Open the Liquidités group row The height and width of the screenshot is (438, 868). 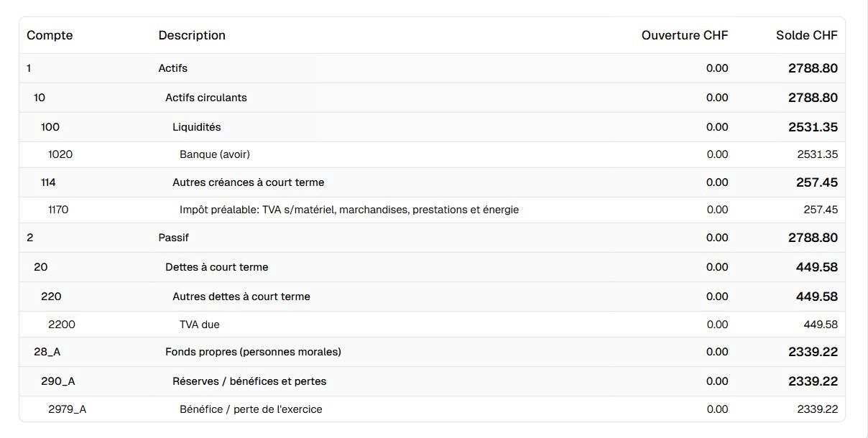pyautogui.click(x=197, y=127)
